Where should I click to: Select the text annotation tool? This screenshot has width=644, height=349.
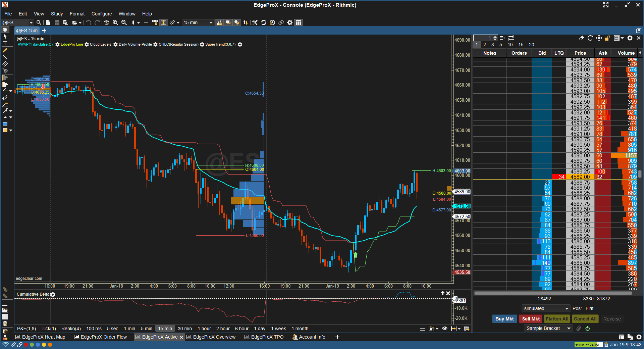(5, 43)
